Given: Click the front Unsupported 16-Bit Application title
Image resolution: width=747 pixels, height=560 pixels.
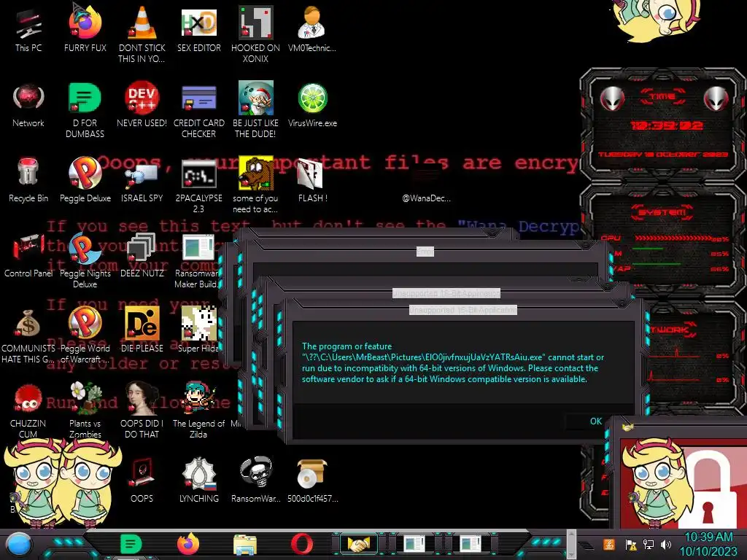Looking at the screenshot, I should point(462,310).
